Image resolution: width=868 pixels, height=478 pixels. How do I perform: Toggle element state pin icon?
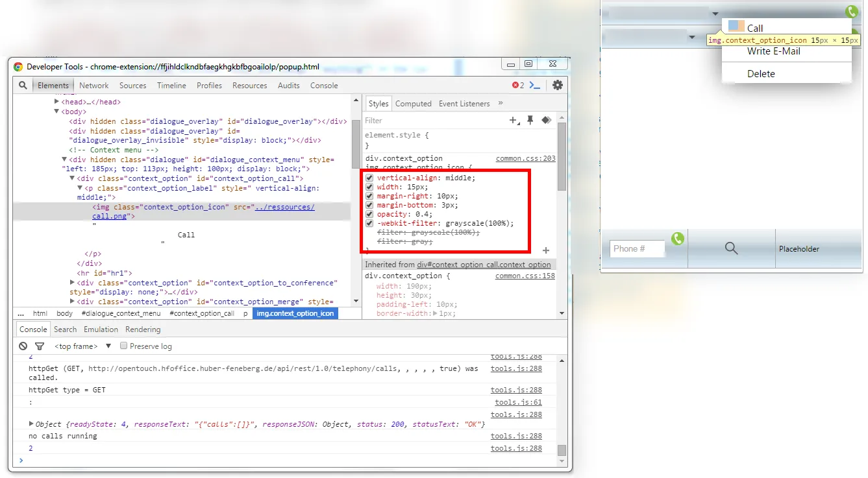[x=530, y=120]
